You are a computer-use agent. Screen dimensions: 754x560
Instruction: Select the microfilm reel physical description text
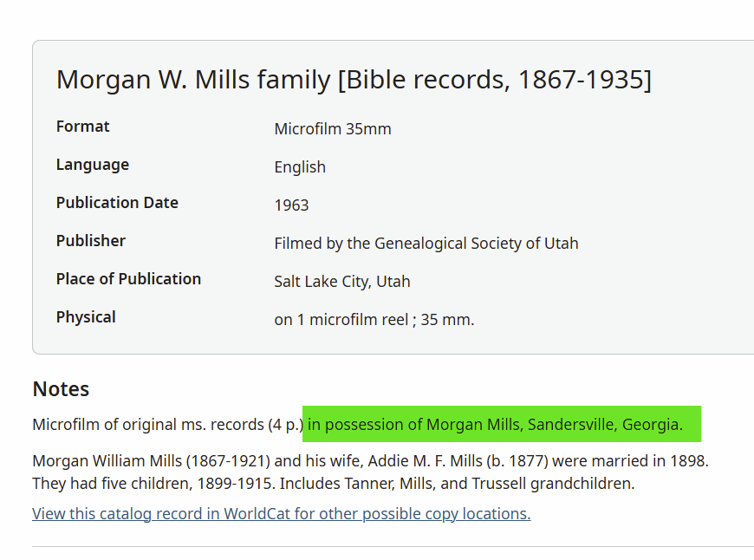click(x=374, y=320)
